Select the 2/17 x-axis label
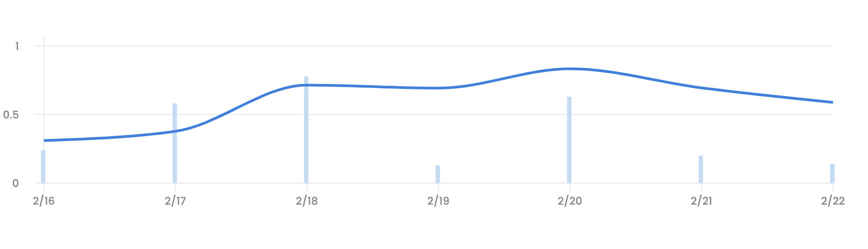This screenshot has width=868, height=249. point(175,201)
